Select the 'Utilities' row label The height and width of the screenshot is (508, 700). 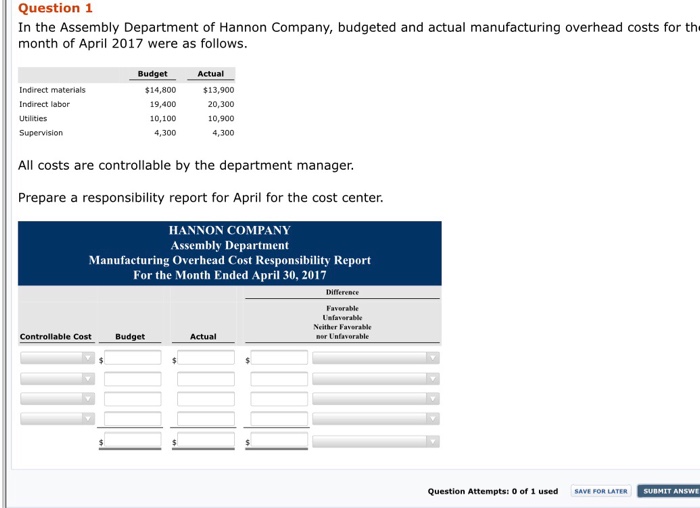33,118
